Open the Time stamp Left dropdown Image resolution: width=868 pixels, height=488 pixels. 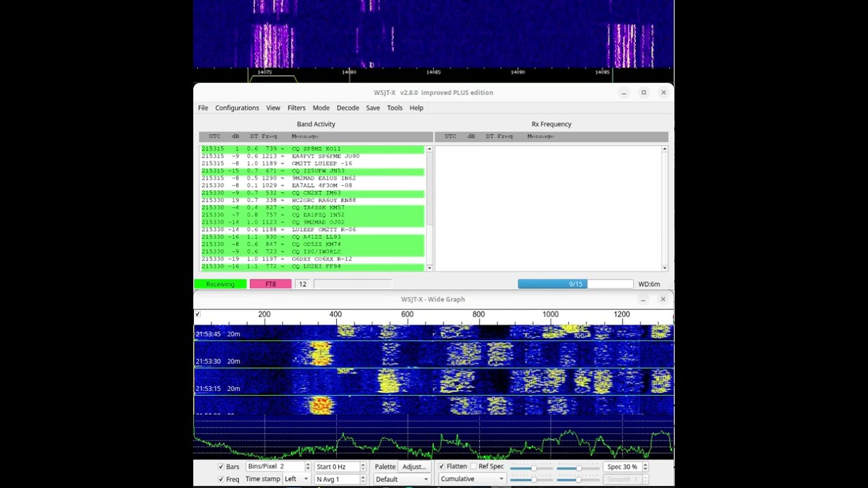[296, 479]
